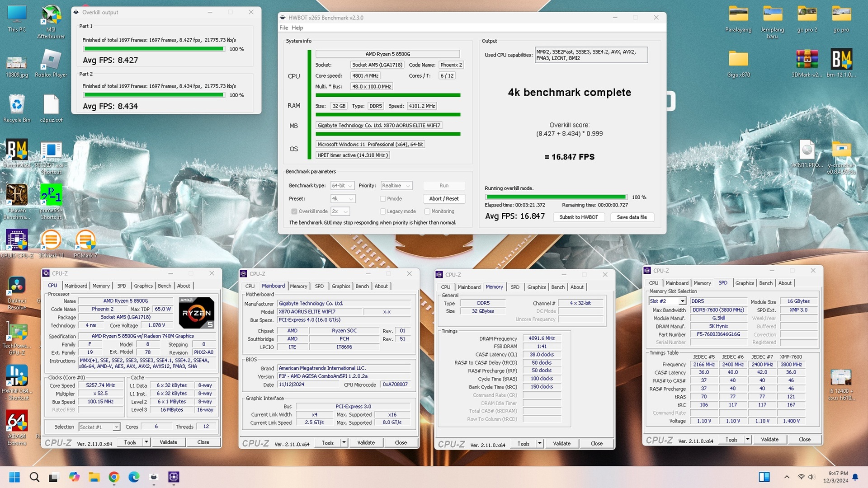Open the Socket #1 selection dropdown
Screen dimensions: 868x488
click(99, 427)
